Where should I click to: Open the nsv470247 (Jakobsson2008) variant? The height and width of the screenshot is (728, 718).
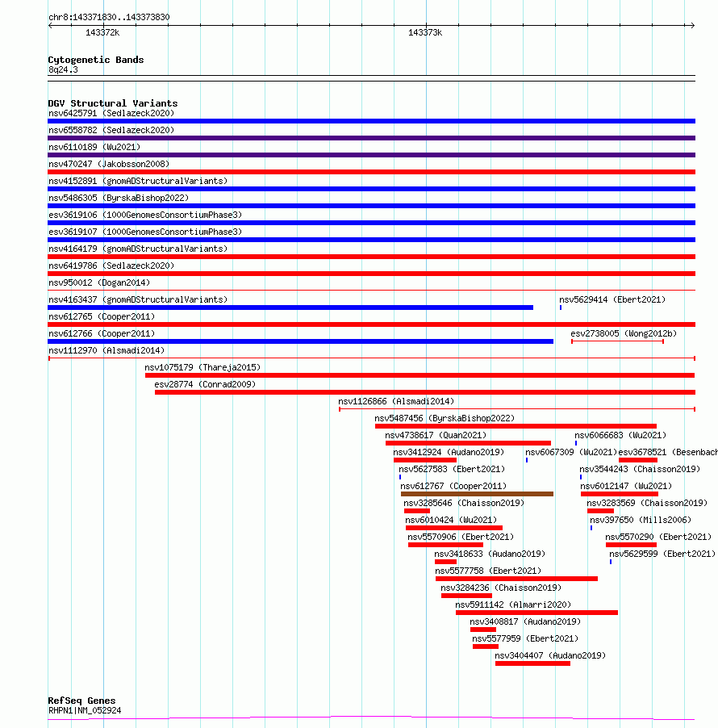[x=109, y=165]
